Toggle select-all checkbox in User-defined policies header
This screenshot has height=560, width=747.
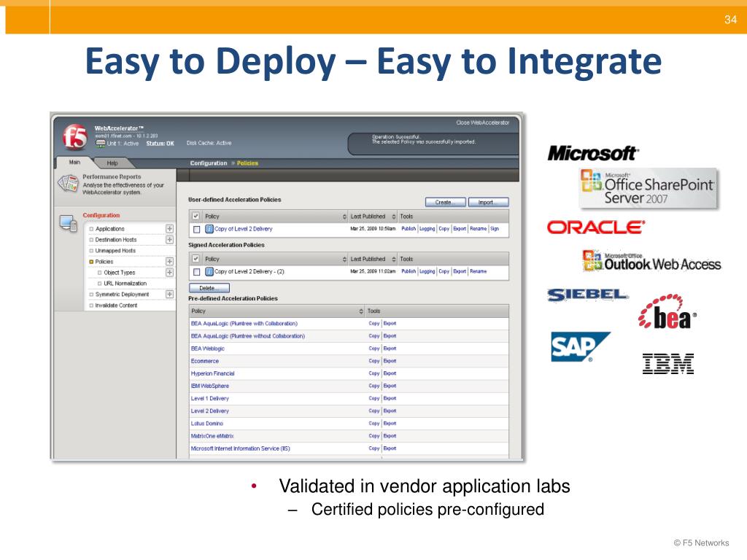[x=196, y=216]
